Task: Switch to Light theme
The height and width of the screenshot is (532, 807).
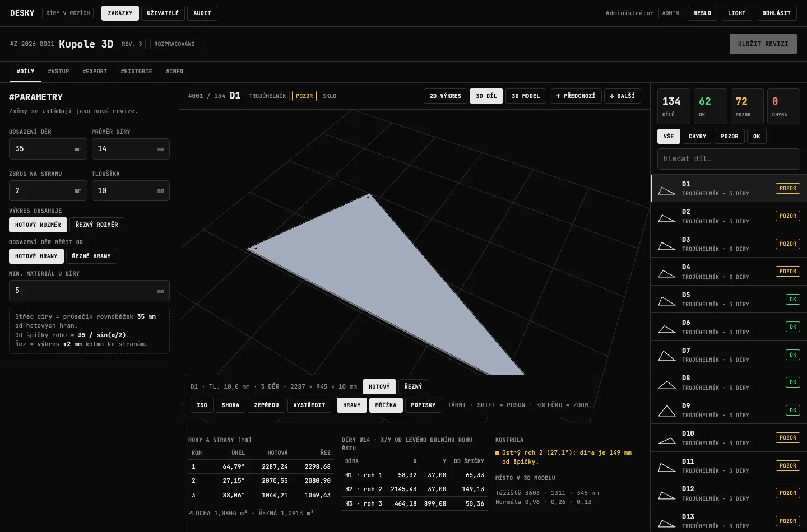Action: click(737, 13)
